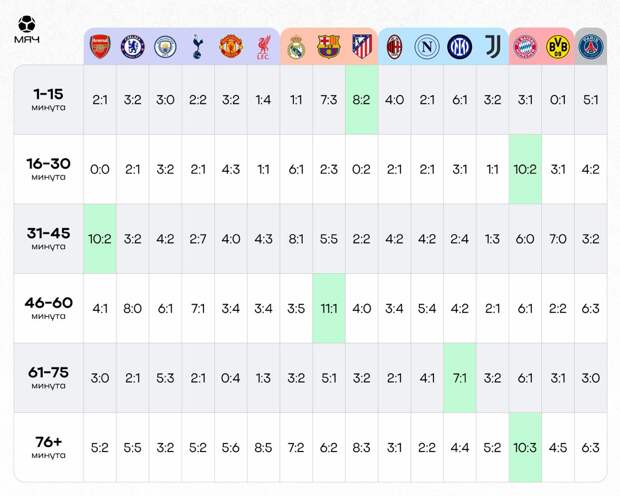Select the PSG club crest
Screen dimensions: 620x496
pos(591,46)
